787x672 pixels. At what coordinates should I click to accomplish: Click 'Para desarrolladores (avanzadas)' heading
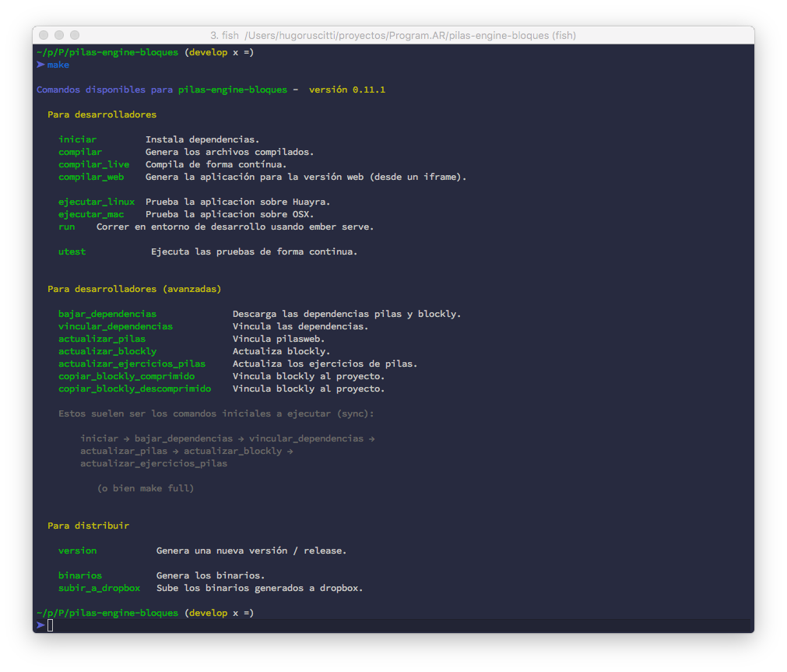click(135, 290)
